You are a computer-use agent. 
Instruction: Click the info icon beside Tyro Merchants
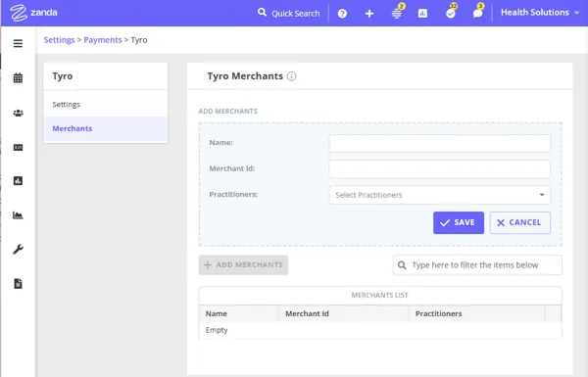point(291,76)
